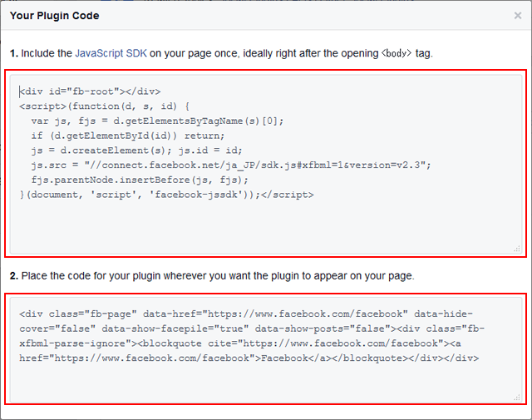Click the 'Your Plugin Code' dialog title
The height and width of the screenshot is (420, 532).
[55, 16]
